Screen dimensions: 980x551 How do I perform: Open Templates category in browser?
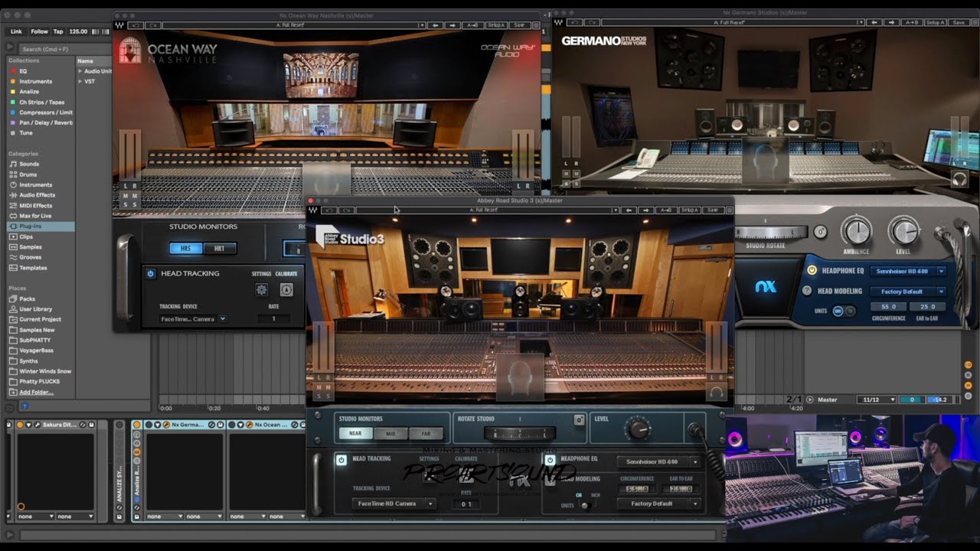point(33,268)
